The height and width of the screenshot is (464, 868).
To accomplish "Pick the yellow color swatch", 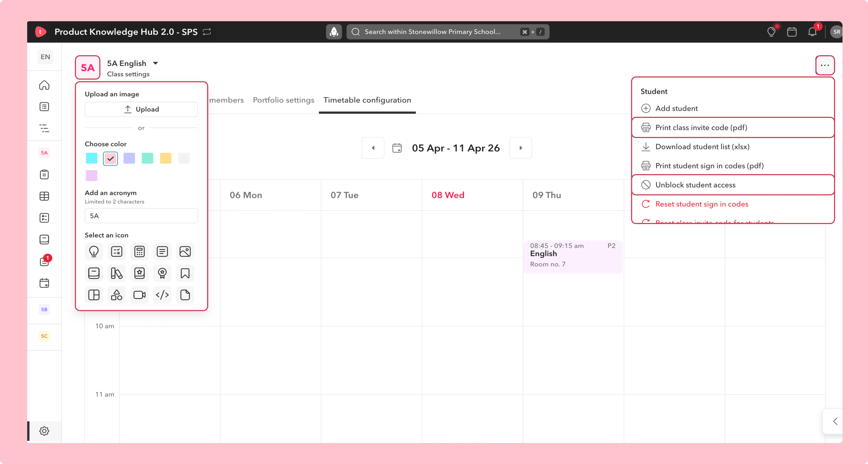I will click(166, 158).
